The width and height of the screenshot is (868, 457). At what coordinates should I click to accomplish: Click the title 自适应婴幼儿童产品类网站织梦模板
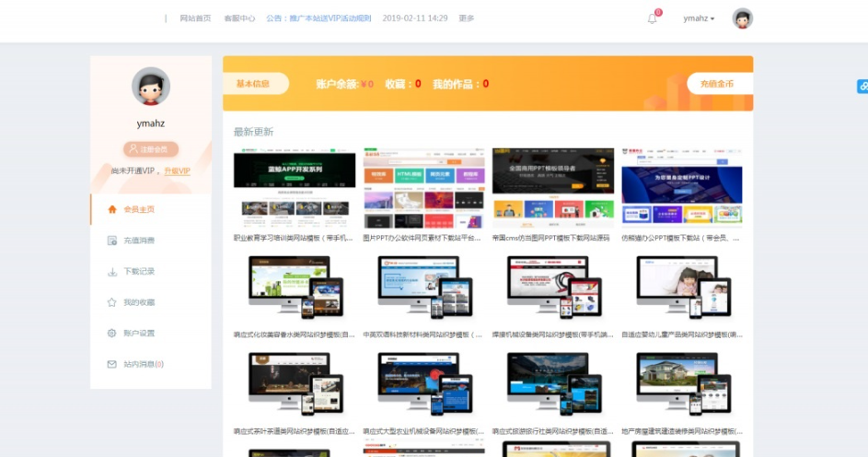pos(682,334)
